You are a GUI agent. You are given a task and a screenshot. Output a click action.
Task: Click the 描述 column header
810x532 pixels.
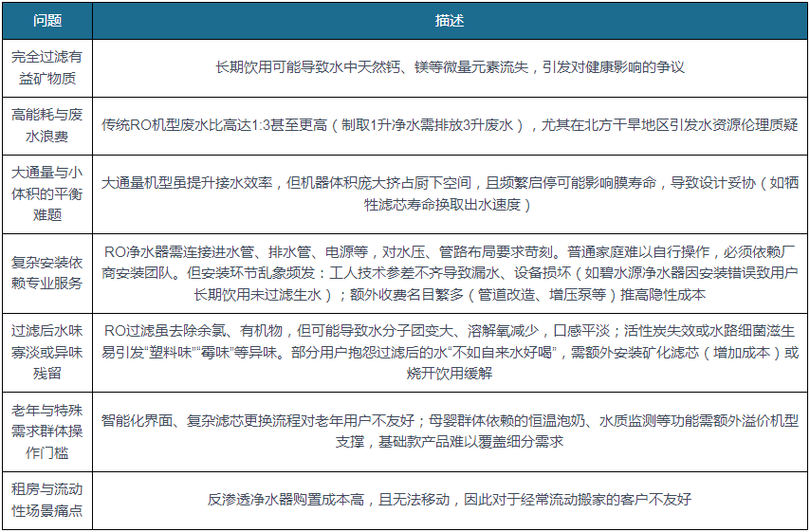click(450, 21)
